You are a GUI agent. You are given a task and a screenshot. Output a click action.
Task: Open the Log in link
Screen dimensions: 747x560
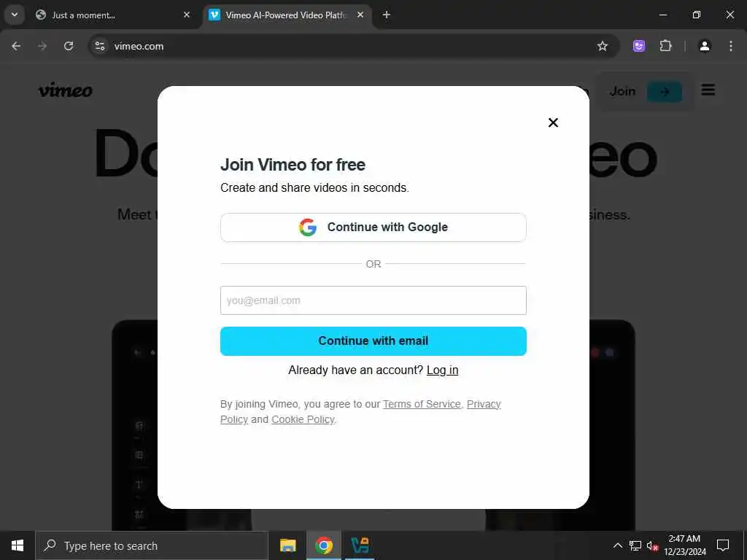click(x=442, y=370)
